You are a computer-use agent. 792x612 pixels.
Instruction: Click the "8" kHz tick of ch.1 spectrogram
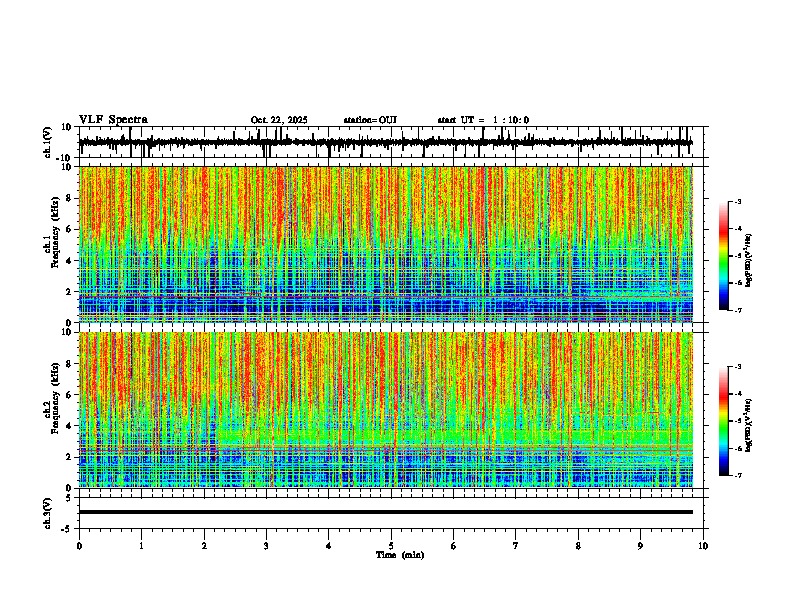(x=70, y=198)
